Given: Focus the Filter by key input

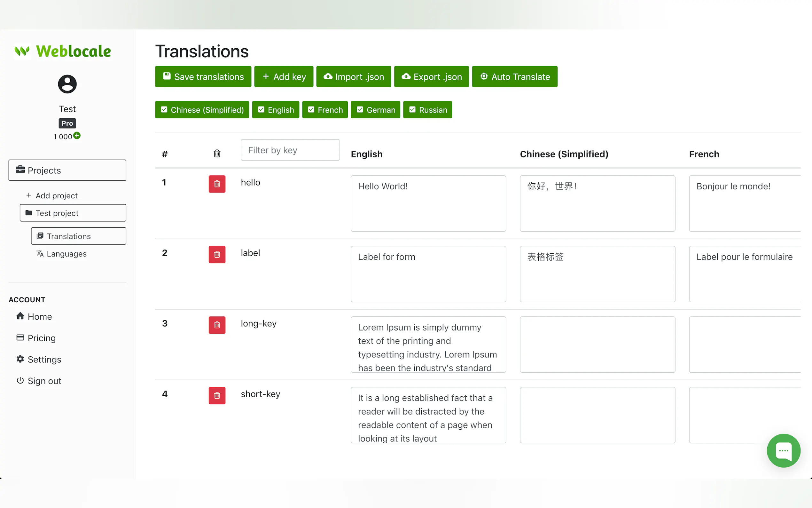Looking at the screenshot, I should click(x=290, y=150).
